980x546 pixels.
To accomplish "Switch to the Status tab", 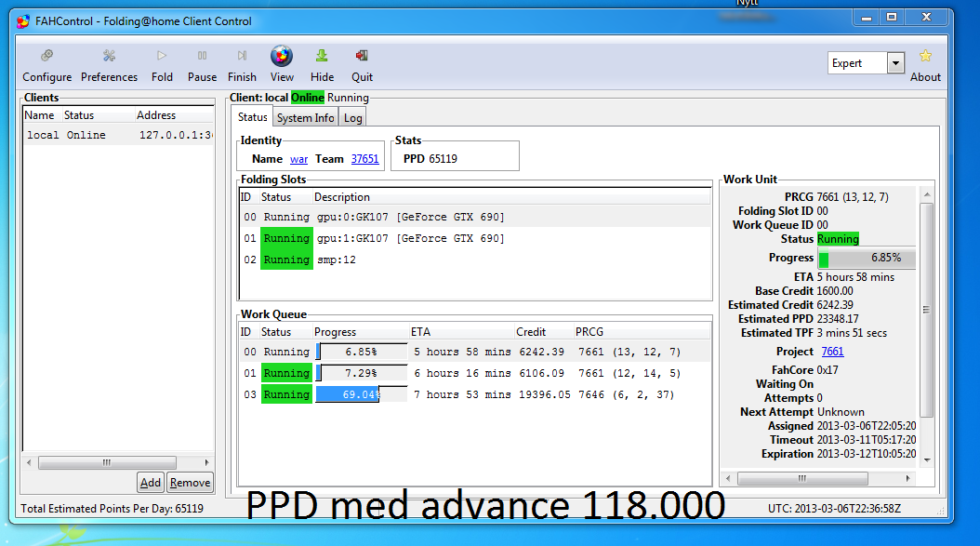I will 253,117.
